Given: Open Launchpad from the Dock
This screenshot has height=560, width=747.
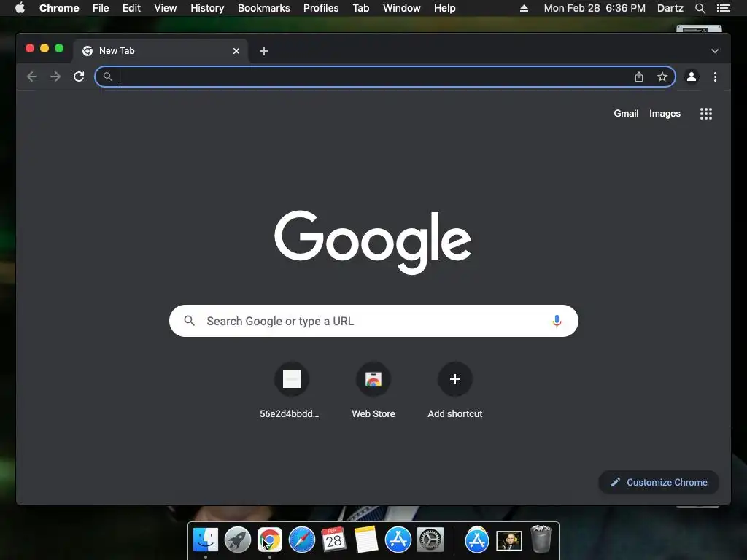Looking at the screenshot, I should click(237, 540).
